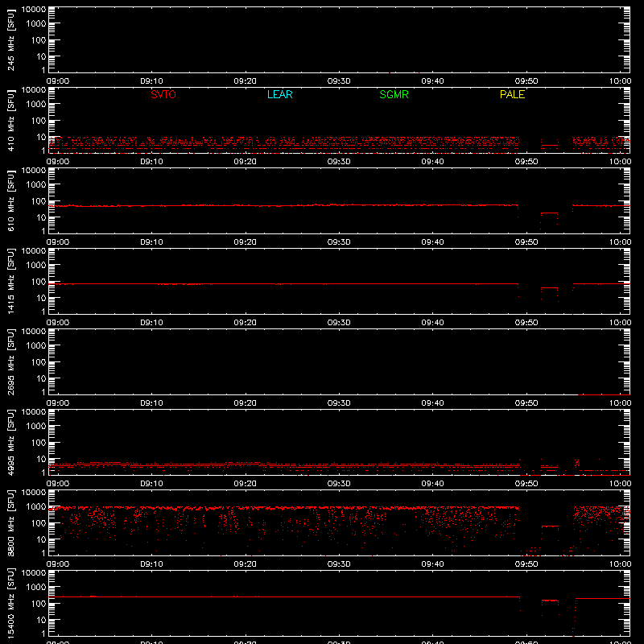Click the 10 tick on 1415 MHz panel
This screenshot has height=644, width=644.
pos(41,298)
